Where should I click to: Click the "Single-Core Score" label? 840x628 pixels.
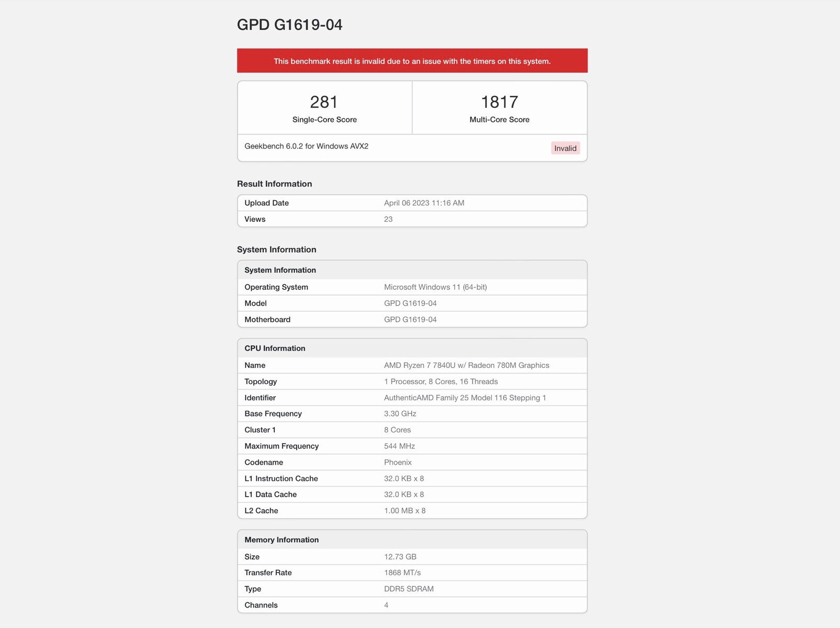[324, 119]
